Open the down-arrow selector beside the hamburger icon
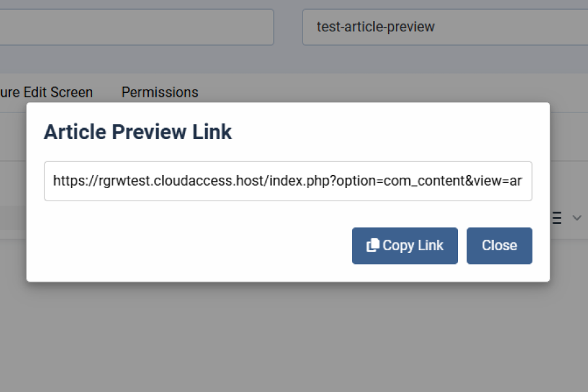This screenshot has width=588, height=392. pyautogui.click(x=576, y=218)
